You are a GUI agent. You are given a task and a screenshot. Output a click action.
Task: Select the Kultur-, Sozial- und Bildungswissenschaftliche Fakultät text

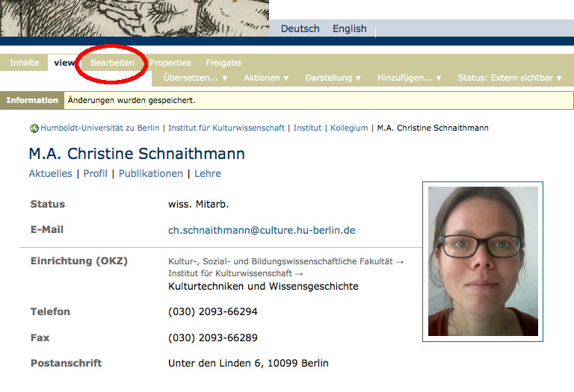(280, 261)
